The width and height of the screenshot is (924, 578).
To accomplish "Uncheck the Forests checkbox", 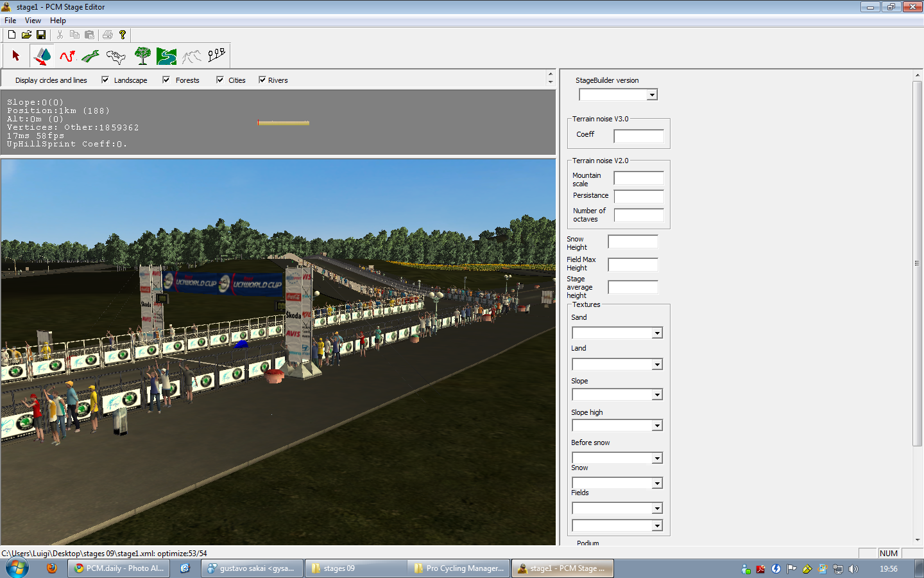I will [166, 80].
